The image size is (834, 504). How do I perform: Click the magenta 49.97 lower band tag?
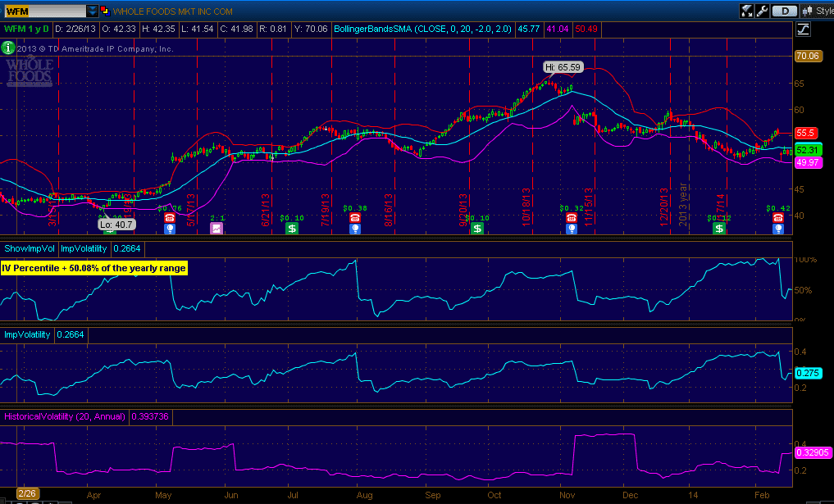point(808,163)
